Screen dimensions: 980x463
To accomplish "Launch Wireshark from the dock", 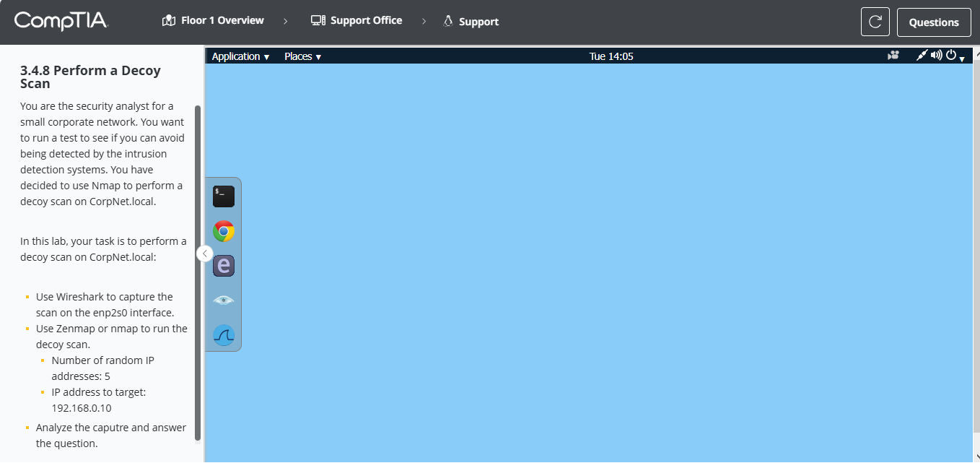I will coord(223,334).
